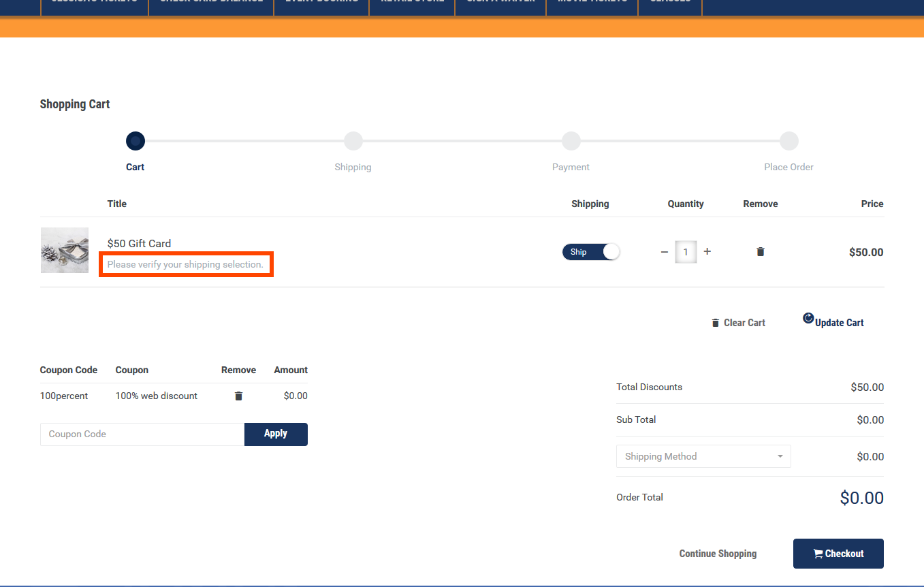Click Continue Shopping link

click(x=718, y=554)
